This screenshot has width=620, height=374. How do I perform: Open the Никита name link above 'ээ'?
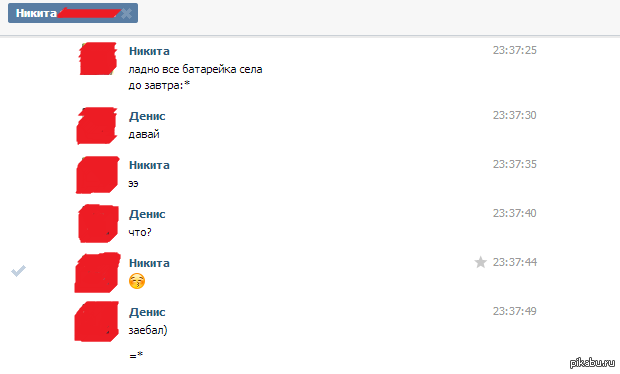click(x=149, y=165)
